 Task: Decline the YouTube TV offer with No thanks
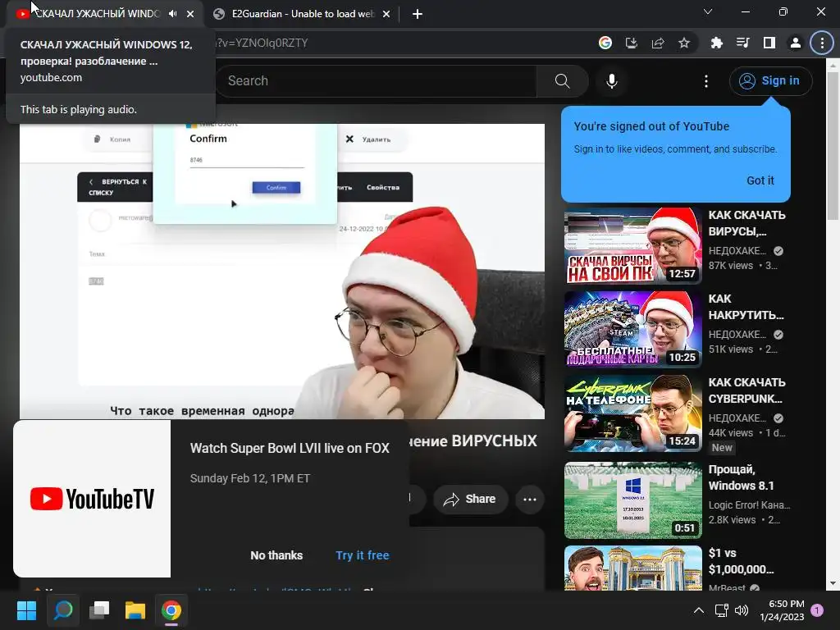tap(276, 555)
